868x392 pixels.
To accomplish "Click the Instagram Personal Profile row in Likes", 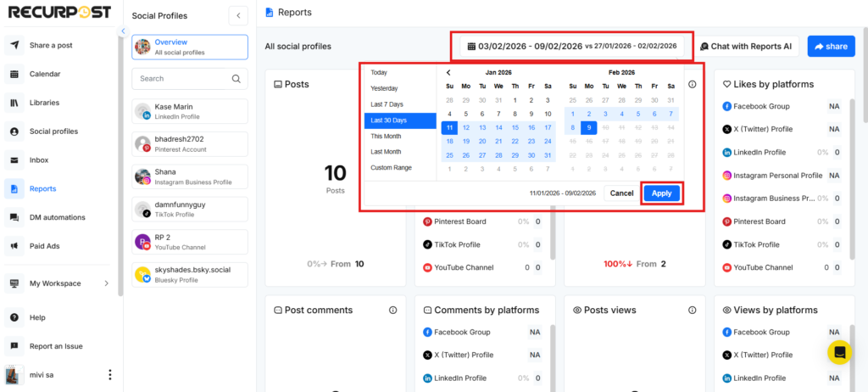I will 782,175.
